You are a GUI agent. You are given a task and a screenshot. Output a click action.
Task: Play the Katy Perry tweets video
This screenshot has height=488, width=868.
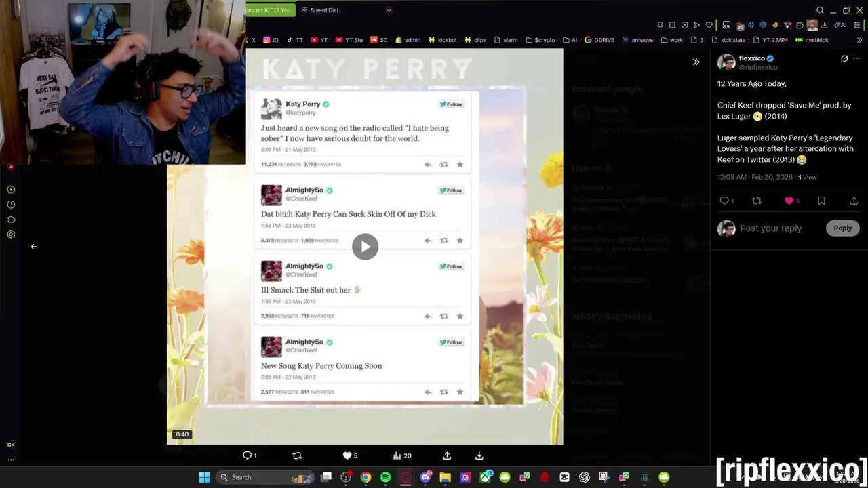(365, 247)
